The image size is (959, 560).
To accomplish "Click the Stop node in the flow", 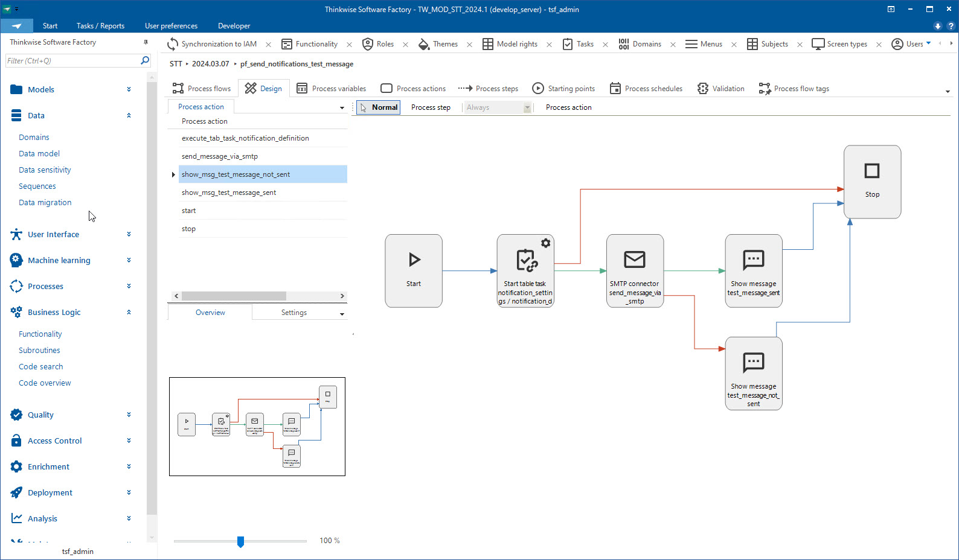I will coord(872,181).
